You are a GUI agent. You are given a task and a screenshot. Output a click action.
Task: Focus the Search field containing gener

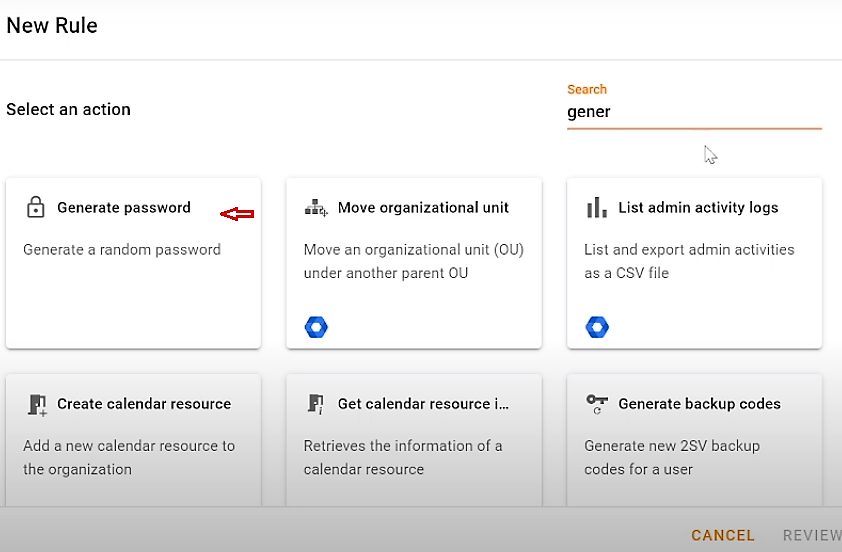(x=694, y=112)
